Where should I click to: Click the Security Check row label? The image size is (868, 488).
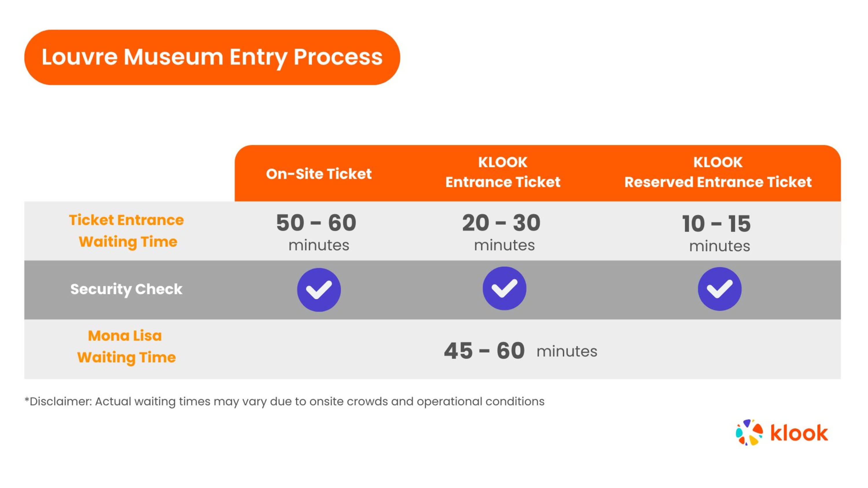(126, 289)
